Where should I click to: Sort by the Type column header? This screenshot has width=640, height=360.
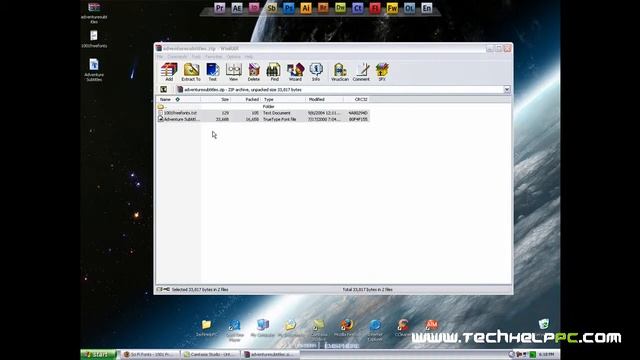[x=283, y=99]
